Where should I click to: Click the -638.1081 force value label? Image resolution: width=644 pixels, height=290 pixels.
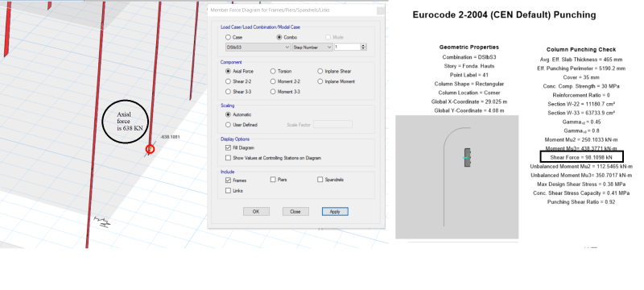[x=170, y=137]
